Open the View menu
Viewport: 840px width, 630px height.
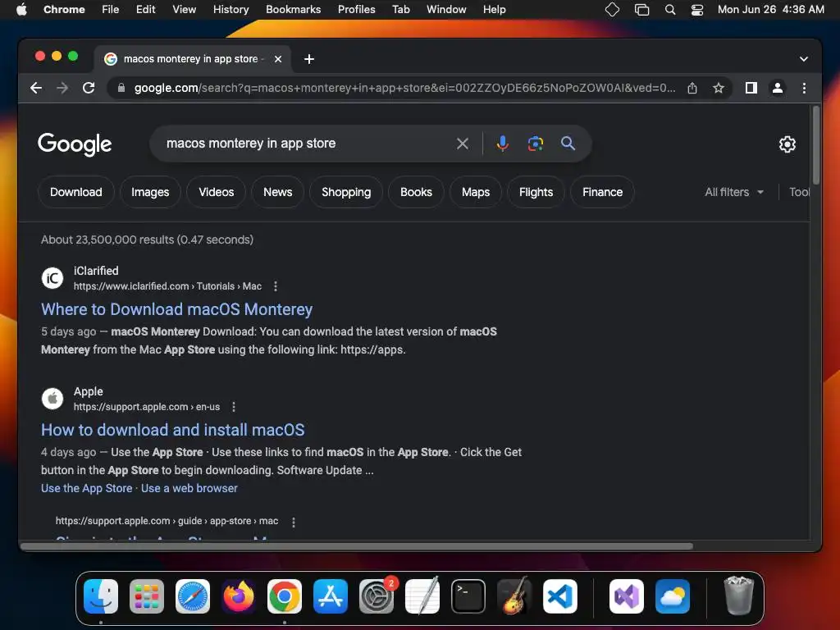click(x=184, y=10)
